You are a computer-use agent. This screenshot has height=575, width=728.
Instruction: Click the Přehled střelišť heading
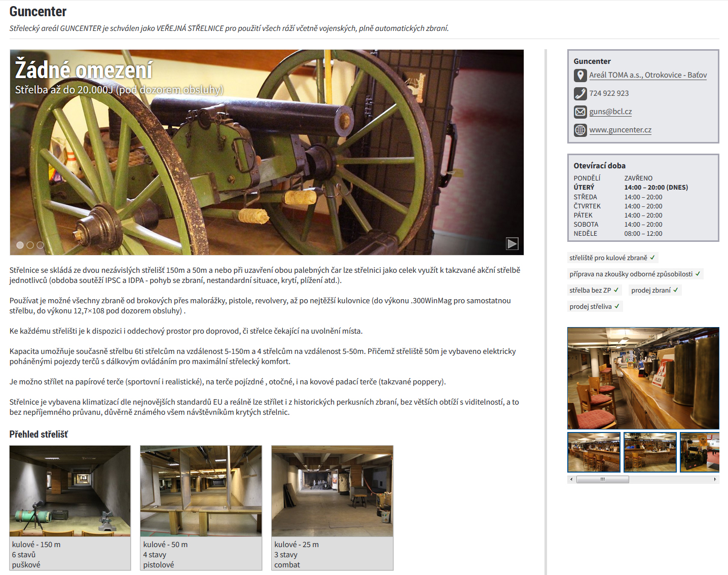(39, 435)
